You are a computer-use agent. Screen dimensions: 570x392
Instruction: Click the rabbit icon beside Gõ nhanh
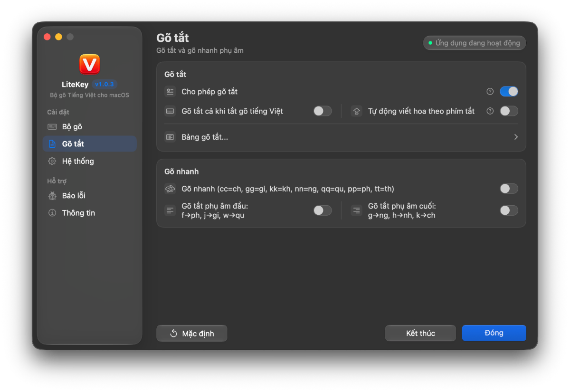click(x=170, y=189)
